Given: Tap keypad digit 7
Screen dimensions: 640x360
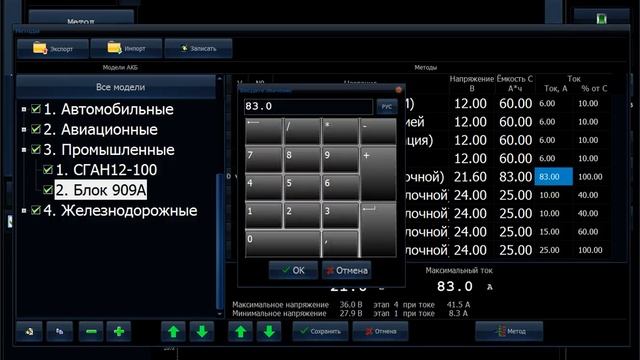Looking at the screenshot, I should coord(263,160).
